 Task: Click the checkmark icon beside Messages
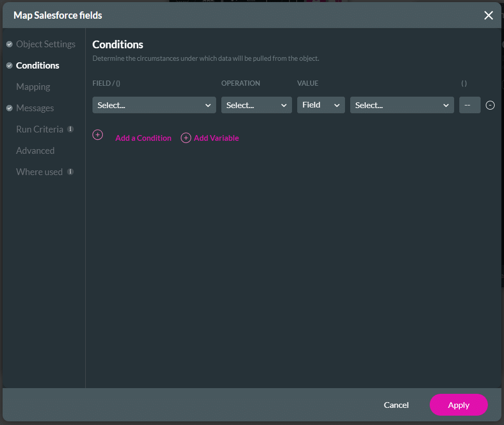pyautogui.click(x=9, y=108)
